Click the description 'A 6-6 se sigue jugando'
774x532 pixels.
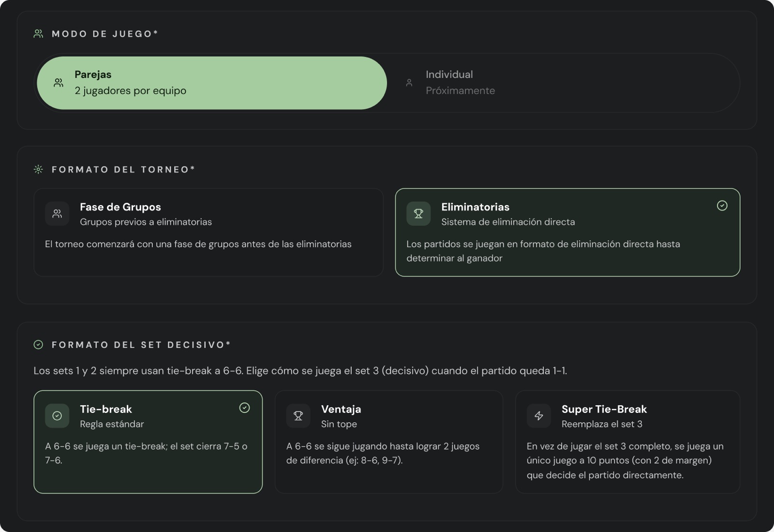[x=383, y=453]
